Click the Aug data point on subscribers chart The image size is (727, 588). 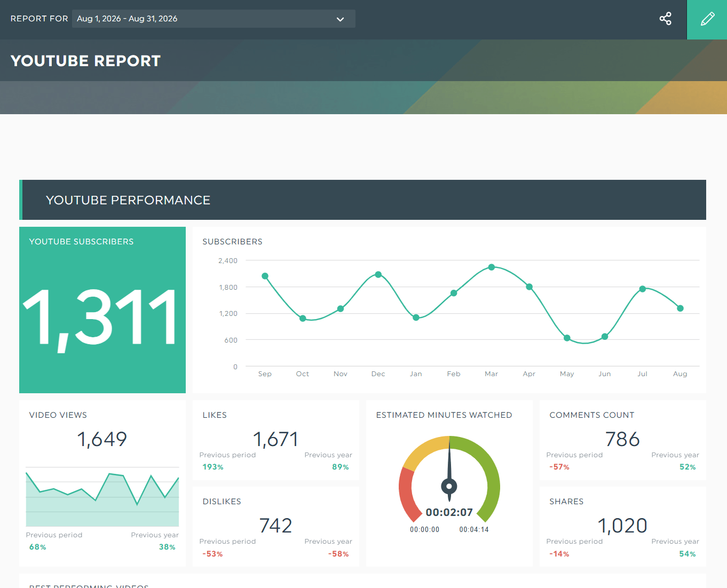coord(680,308)
